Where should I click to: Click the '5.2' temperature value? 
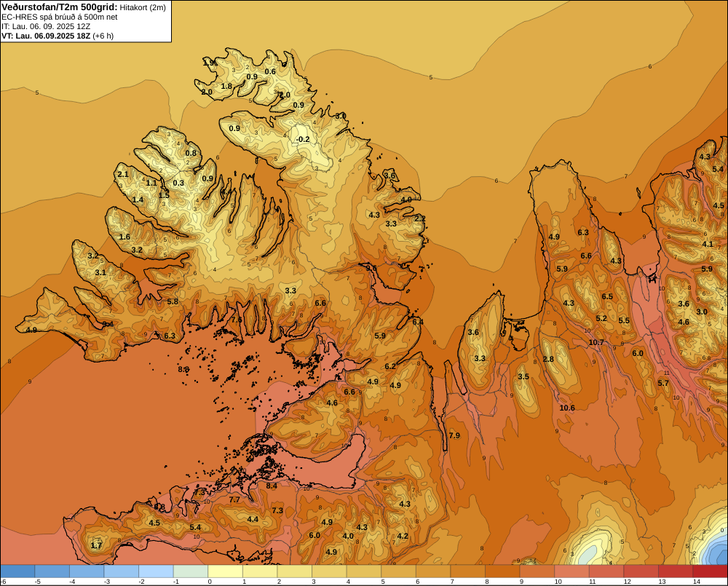pos(601,319)
